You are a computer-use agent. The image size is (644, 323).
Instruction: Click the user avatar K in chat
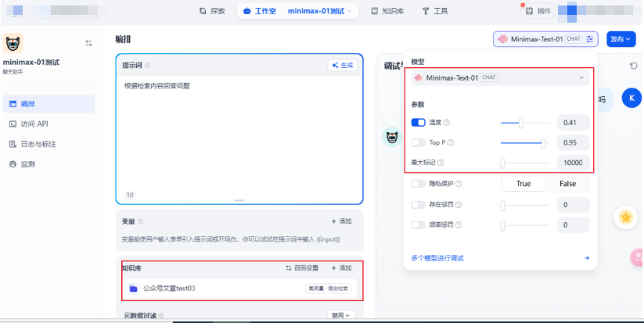(x=631, y=98)
